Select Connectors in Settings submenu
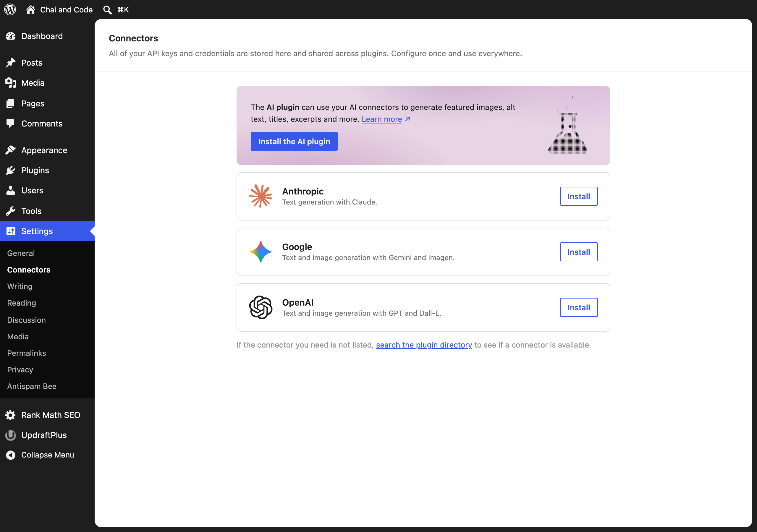The image size is (757, 532). (x=29, y=270)
